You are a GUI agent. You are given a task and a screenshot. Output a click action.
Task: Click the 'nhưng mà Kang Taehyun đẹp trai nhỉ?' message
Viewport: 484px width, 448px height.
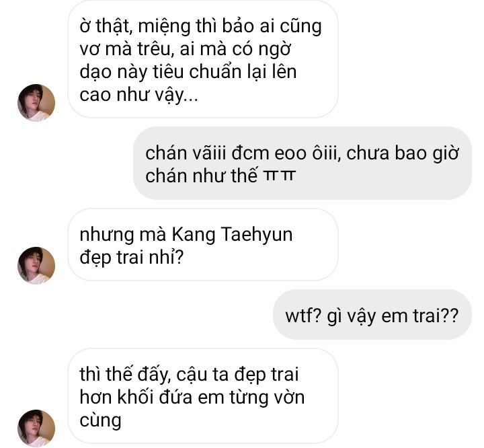click(203, 245)
